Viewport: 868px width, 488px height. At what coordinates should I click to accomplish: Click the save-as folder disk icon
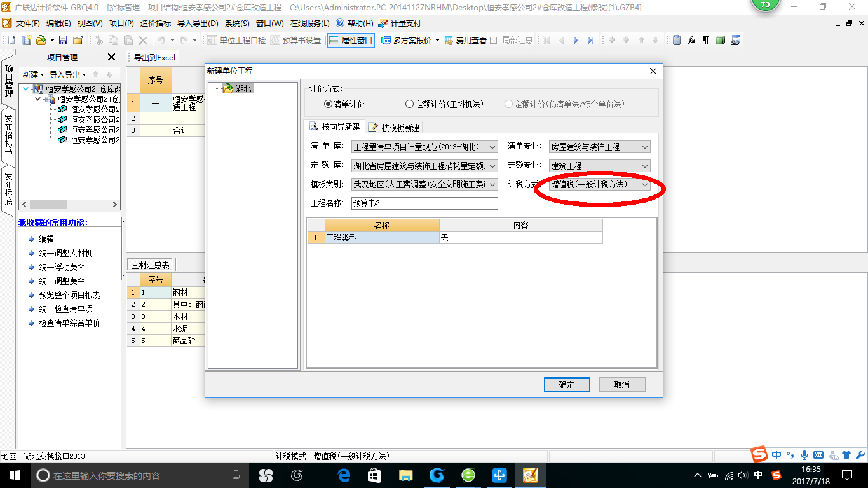click(x=78, y=41)
